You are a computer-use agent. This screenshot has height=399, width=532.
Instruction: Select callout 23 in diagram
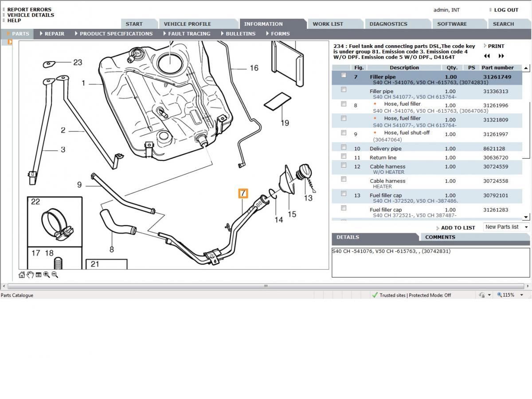(78, 63)
